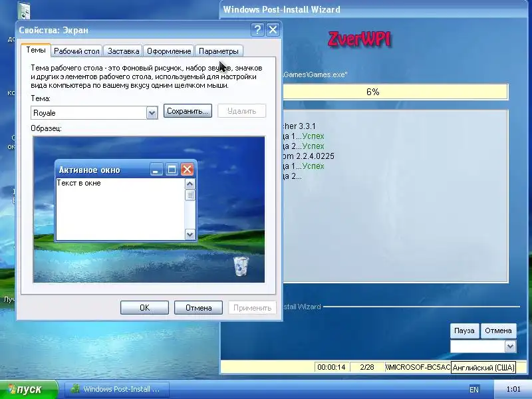Click Отмена in the Свойства: Экран dialog

click(x=198, y=307)
